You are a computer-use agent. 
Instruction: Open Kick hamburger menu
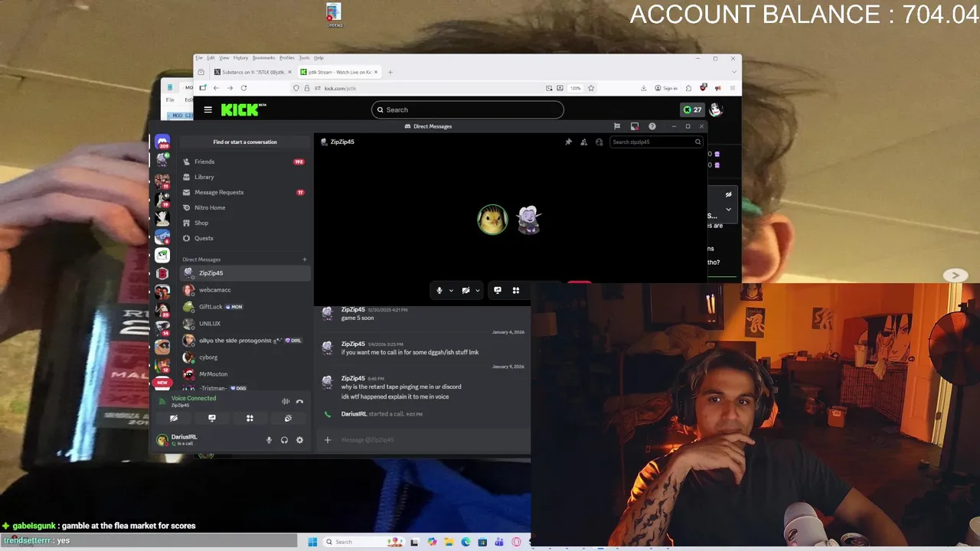click(207, 109)
